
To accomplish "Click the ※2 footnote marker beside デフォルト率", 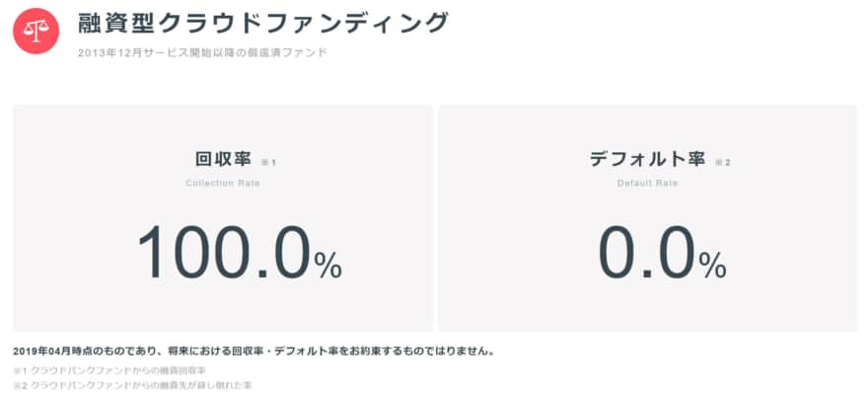I will (x=723, y=163).
